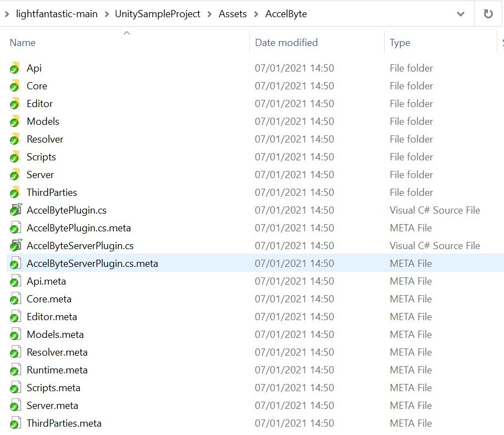Click the AccelByteServerPlugin.cs file name
This screenshot has height=435, width=504.
[x=80, y=246]
